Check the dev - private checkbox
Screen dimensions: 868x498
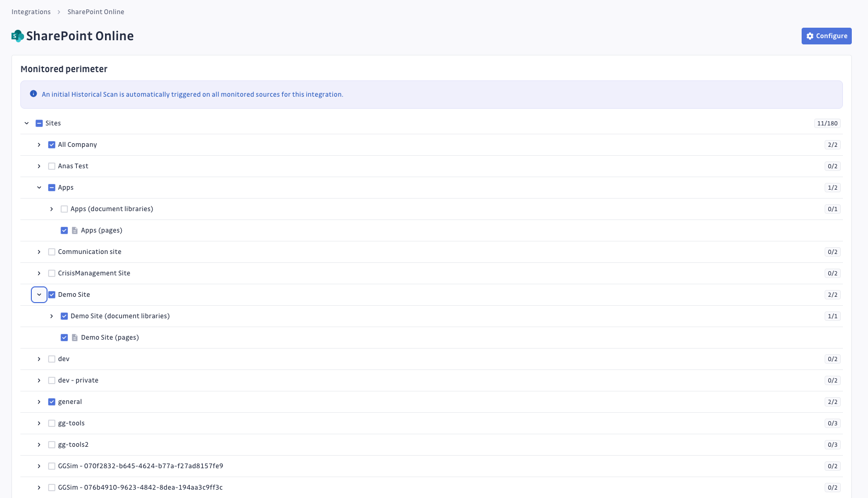coord(52,380)
